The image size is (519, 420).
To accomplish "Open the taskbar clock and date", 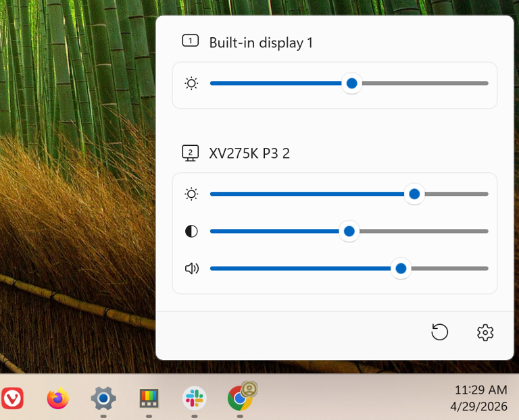I will [480, 398].
